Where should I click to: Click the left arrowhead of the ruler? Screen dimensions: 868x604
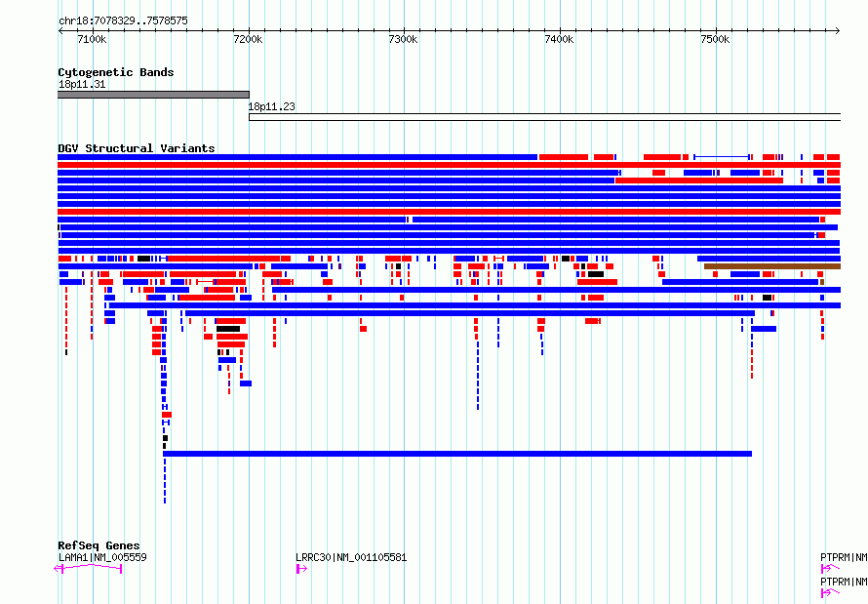pyautogui.click(x=60, y=30)
